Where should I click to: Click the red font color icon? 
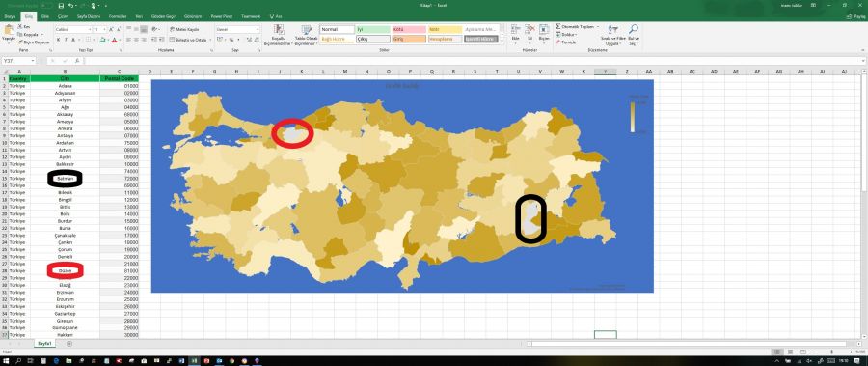click(x=114, y=40)
